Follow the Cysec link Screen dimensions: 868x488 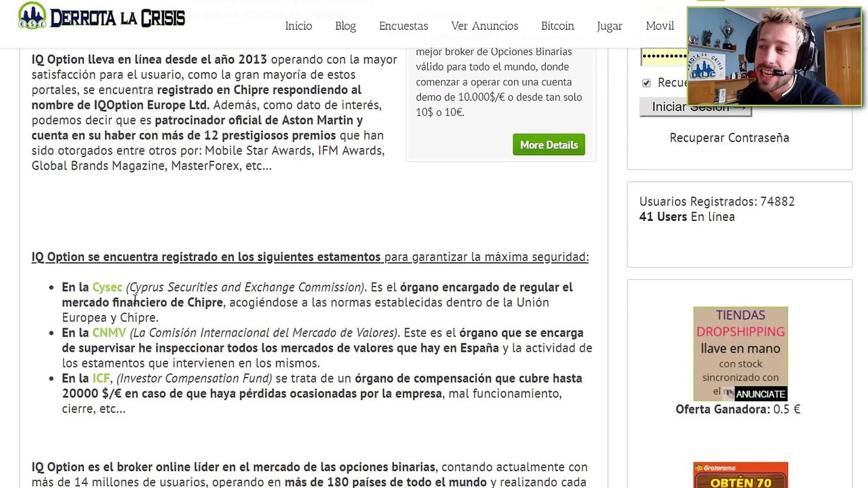click(x=107, y=287)
